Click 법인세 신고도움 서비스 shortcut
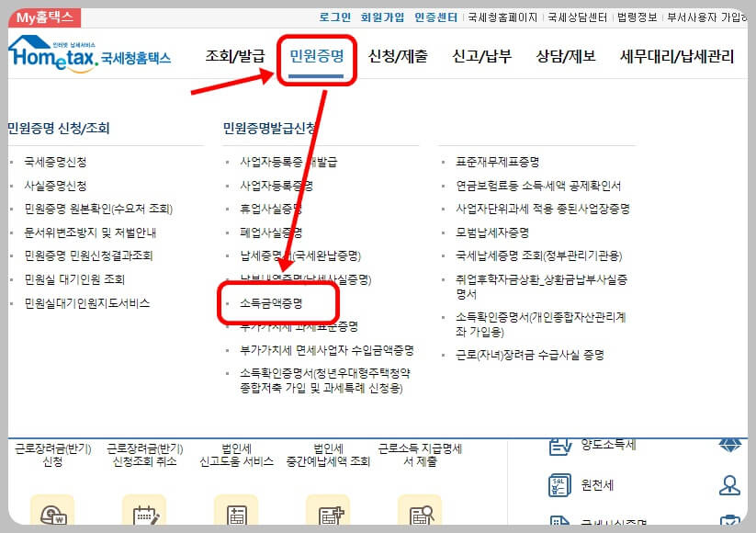 click(236, 455)
